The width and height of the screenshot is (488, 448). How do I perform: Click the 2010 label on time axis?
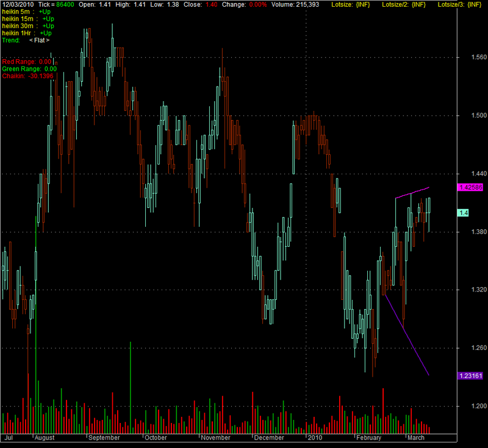pyautogui.click(x=315, y=438)
